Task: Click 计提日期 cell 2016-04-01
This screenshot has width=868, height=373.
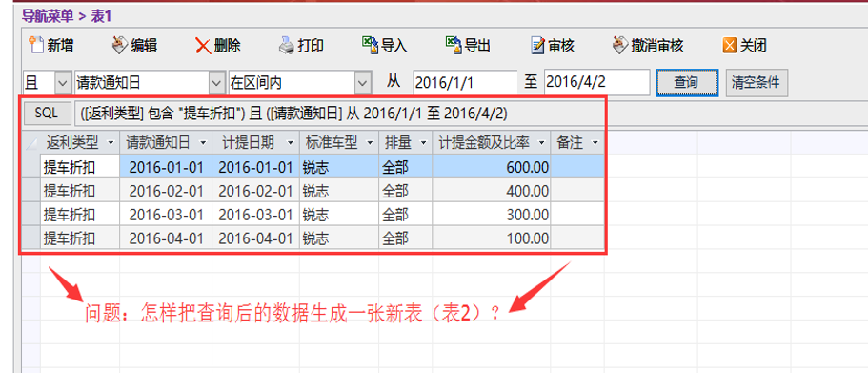Action: tap(255, 238)
